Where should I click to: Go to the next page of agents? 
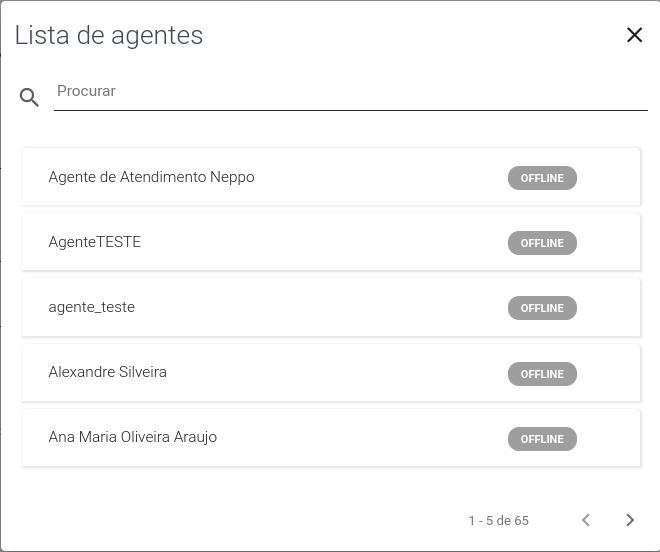click(630, 520)
